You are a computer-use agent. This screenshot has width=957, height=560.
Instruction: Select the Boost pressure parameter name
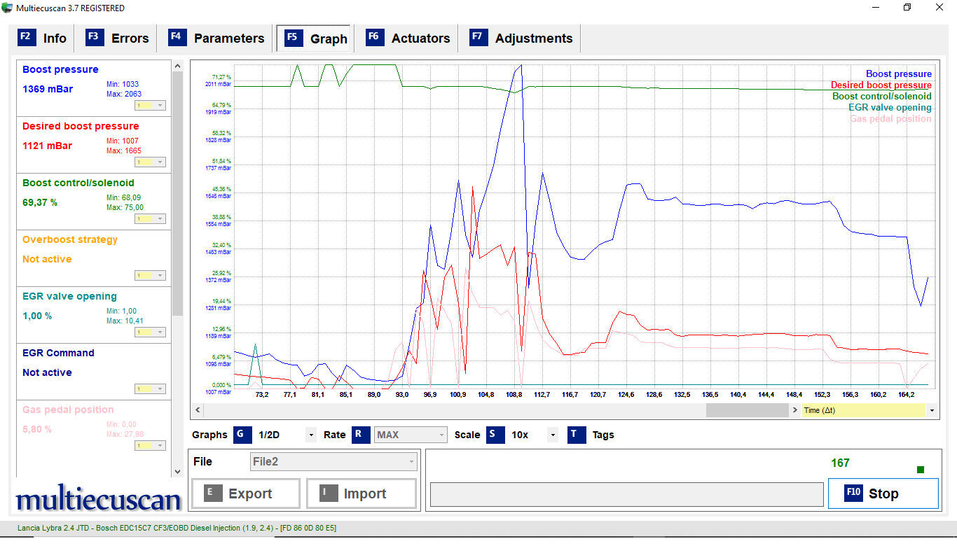[x=60, y=69]
